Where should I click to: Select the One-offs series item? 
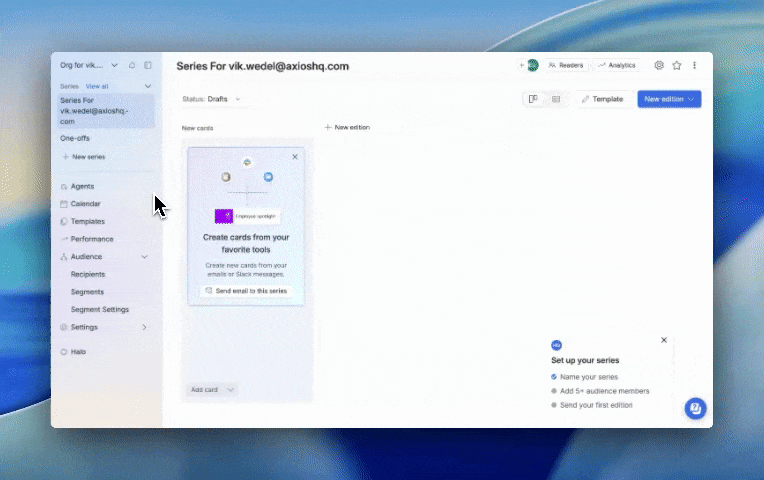75,138
